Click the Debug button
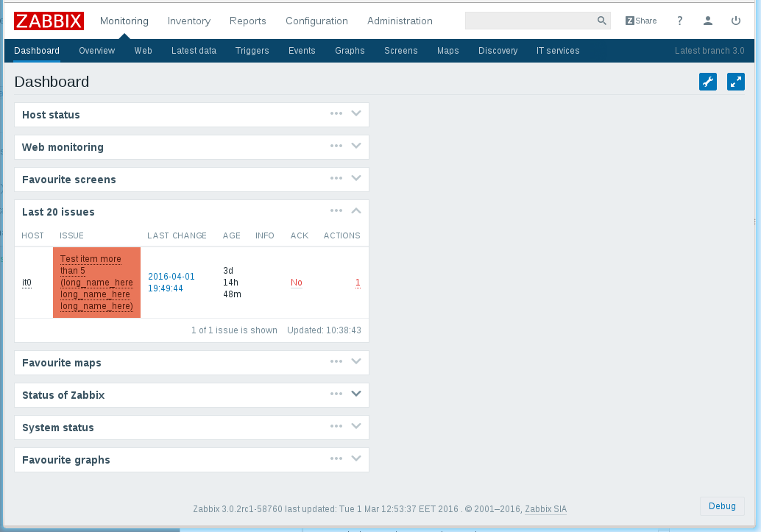Viewport: 761px width, 532px height. click(722, 506)
